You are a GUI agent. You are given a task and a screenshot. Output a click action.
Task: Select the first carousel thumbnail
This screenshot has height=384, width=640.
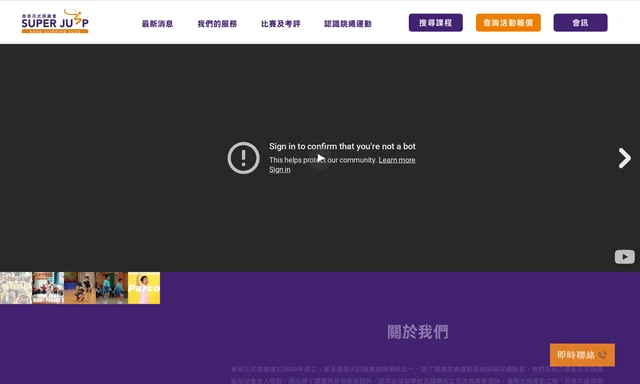(x=16, y=288)
